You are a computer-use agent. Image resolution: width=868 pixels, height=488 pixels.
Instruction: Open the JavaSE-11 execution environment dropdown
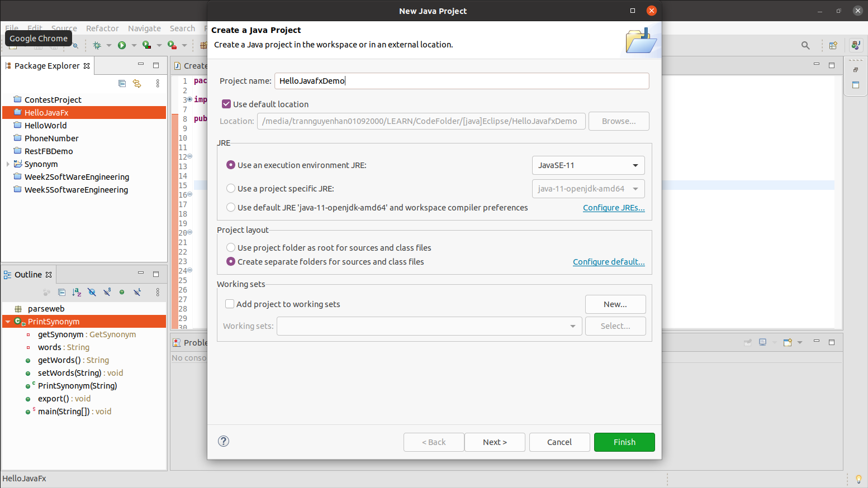point(588,165)
